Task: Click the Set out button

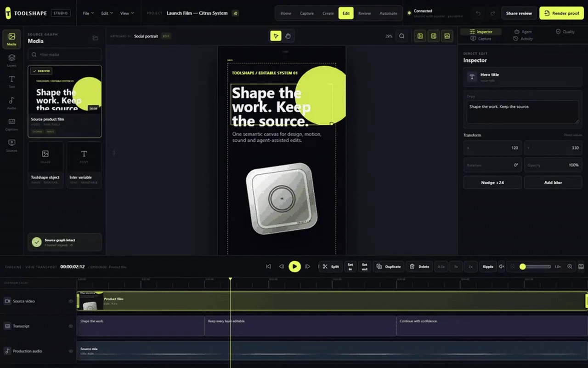Action: pos(364,266)
